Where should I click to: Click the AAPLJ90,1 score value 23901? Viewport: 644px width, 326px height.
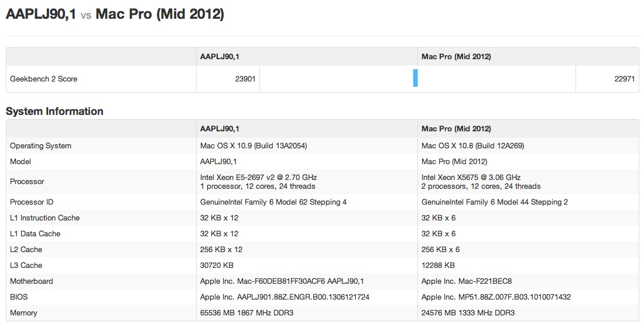(245, 79)
